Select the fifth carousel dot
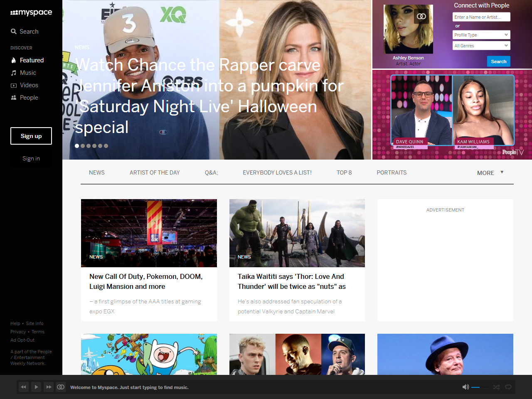Image resolution: width=532 pixels, height=399 pixels. point(100,146)
